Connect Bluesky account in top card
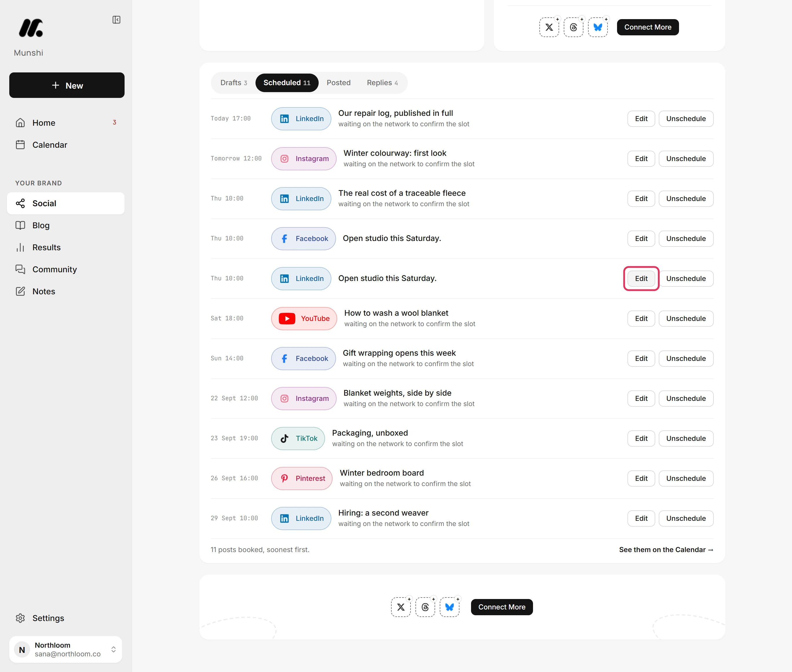 coord(598,27)
